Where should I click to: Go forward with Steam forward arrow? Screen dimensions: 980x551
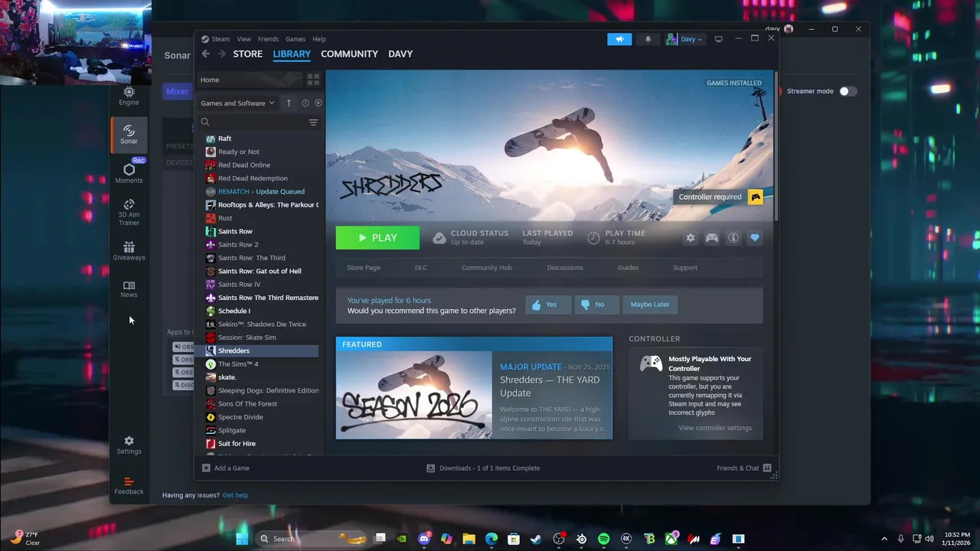(x=221, y=54)
